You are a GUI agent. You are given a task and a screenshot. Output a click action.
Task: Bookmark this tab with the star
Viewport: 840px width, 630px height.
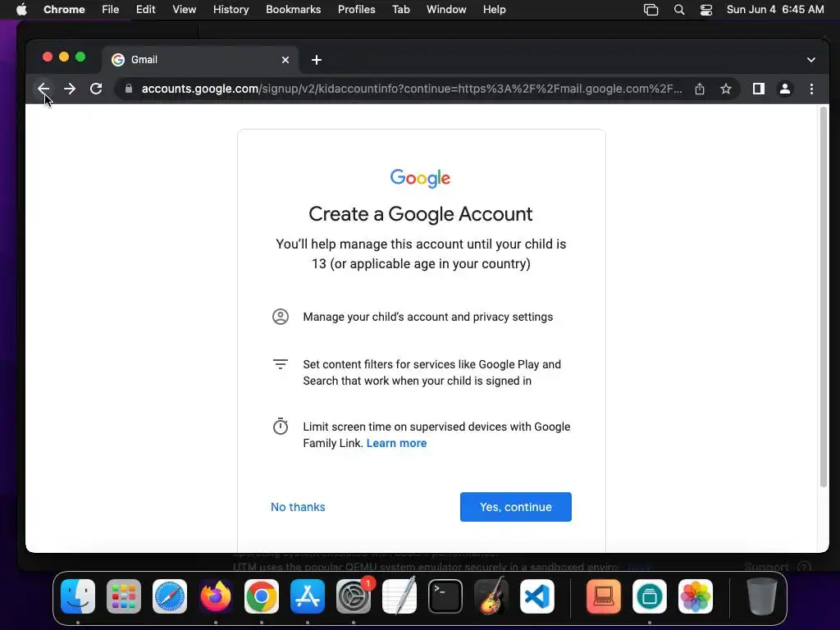(x=726, y=89)
